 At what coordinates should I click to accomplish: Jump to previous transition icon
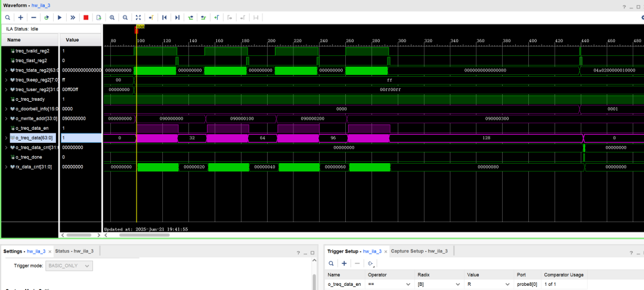[191, 18]
